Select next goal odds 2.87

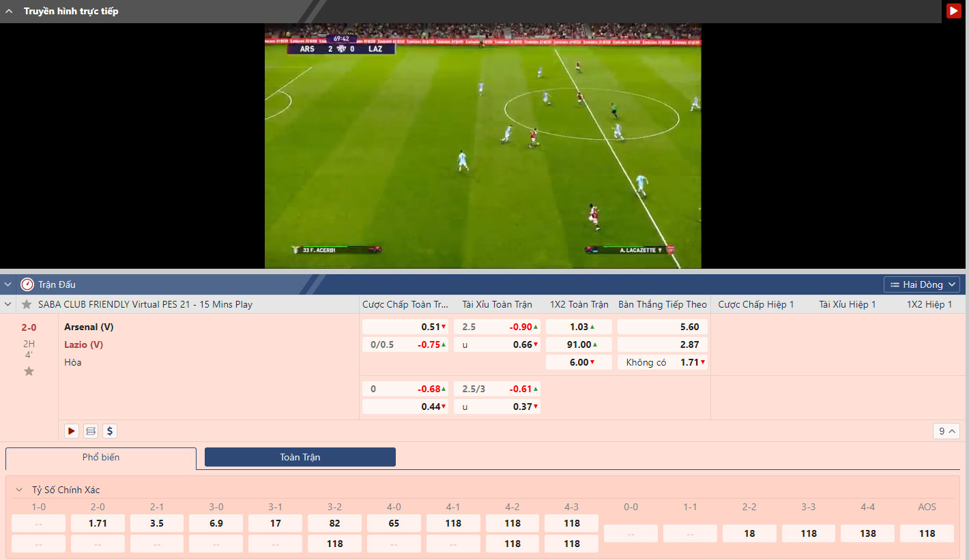(663, 344)
